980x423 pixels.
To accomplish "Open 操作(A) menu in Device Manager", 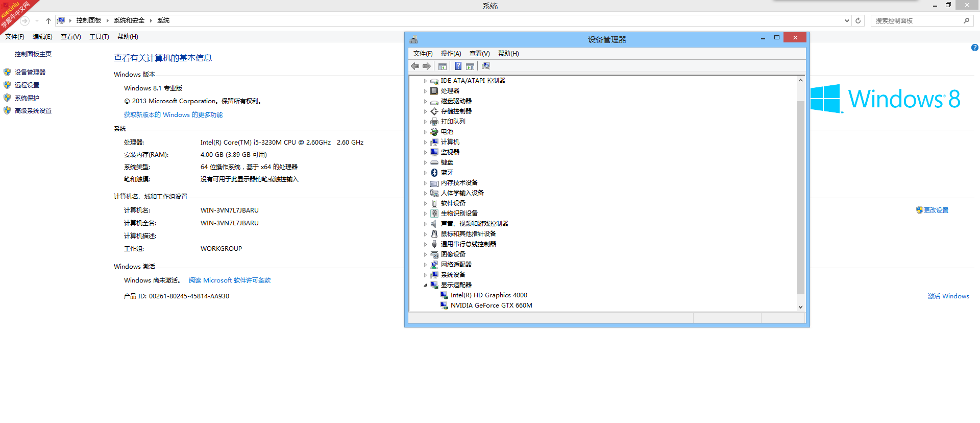I will click(451, 54).
